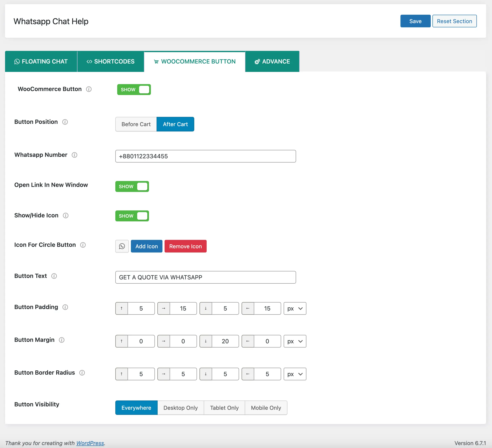Open Button Padding px unit dropdown
This screenshot has height=448, width=492.
pyautogui.click(x=295, y=308)
